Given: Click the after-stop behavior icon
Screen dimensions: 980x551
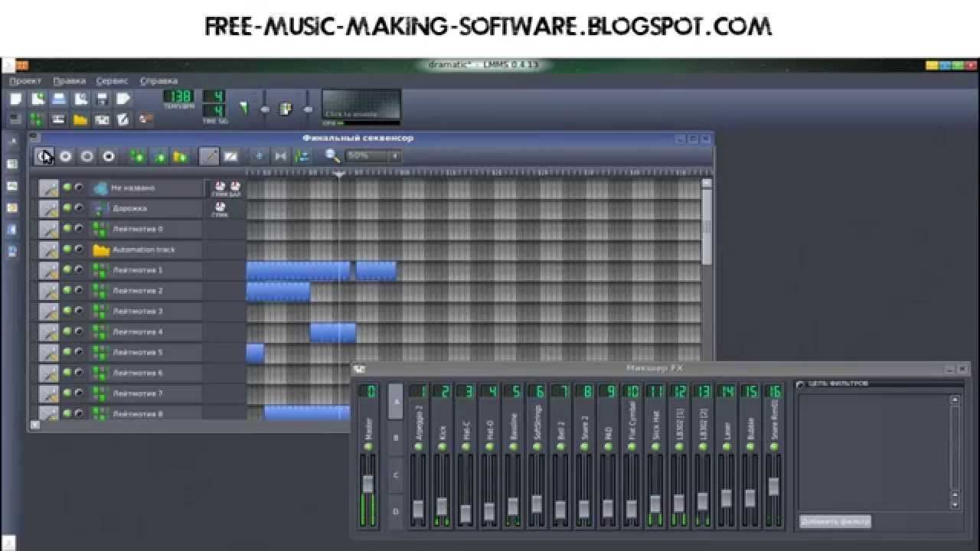Looking at the screenshot, I should click(302, 156).
